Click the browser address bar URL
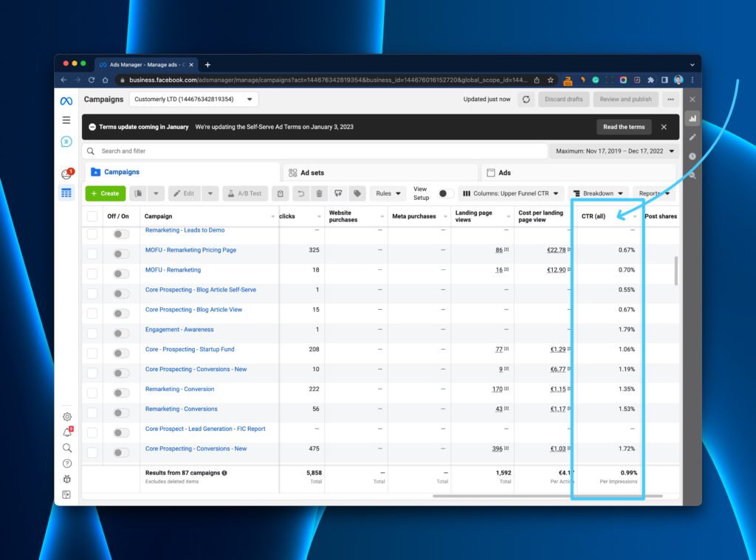Viewport: 756px width, 560px height. point(328,80)
